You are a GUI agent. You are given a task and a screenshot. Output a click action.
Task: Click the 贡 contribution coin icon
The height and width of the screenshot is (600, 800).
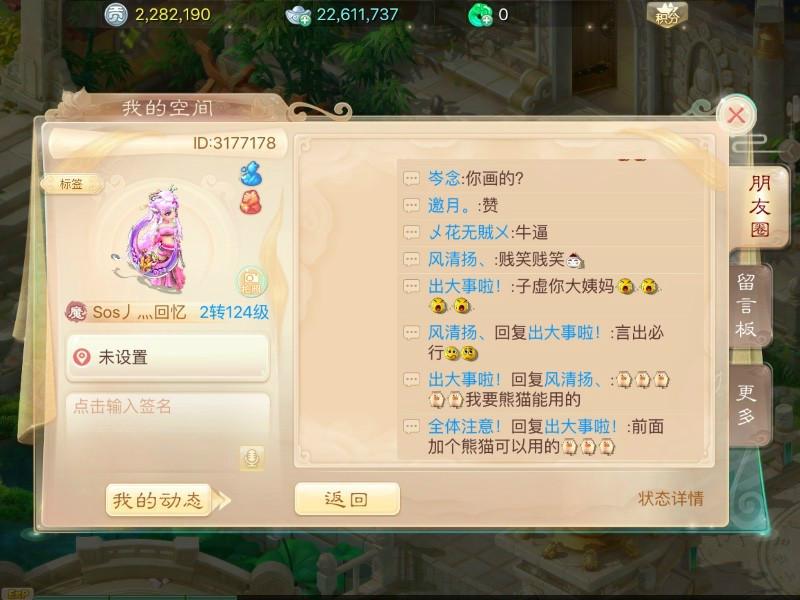(116, 15)
